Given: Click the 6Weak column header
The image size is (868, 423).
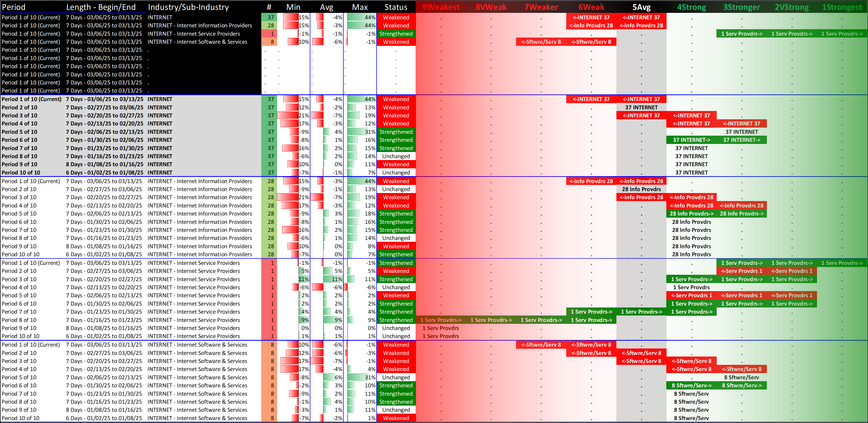Looking at the screenshot, I should (x=591, y=7).
